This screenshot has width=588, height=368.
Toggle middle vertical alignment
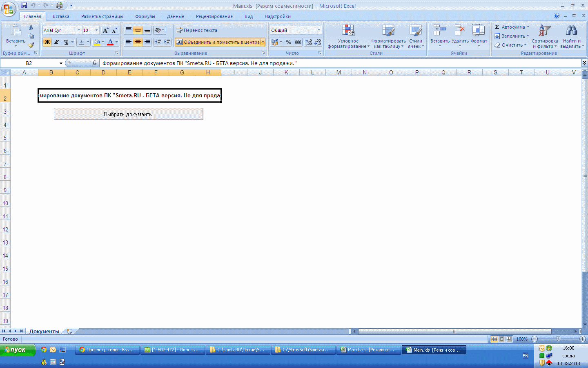(138, 30)
